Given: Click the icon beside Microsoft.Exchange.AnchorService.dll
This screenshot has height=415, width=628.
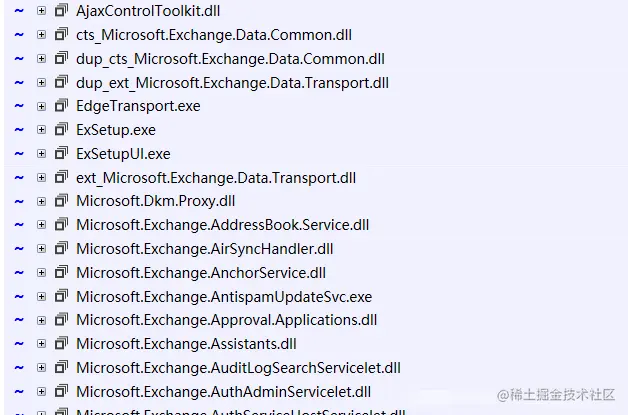Looking at the screenshot, I should tap(61, 272).
